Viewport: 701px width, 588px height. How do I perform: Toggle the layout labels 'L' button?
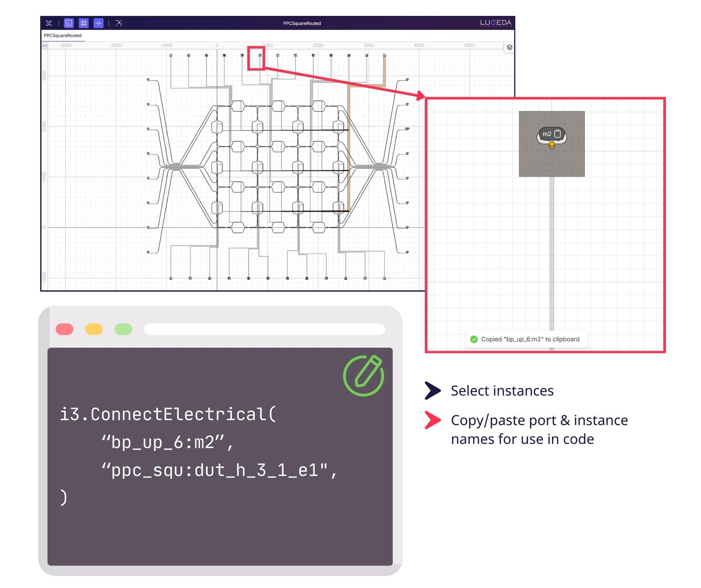(x=69, y=23)
